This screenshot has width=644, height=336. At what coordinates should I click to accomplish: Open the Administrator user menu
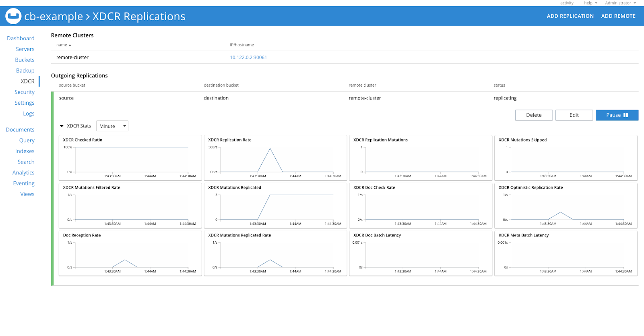[620, 3]
